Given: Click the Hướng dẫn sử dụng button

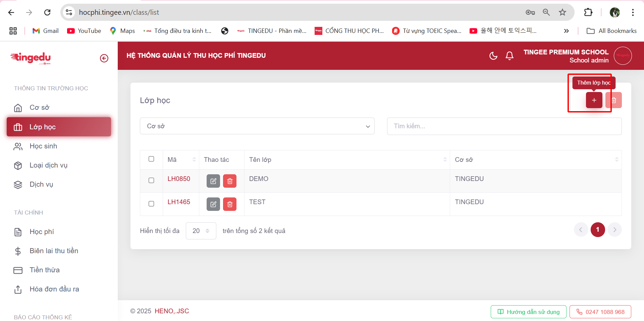Looking at the screenshot, I should (528, 312).
